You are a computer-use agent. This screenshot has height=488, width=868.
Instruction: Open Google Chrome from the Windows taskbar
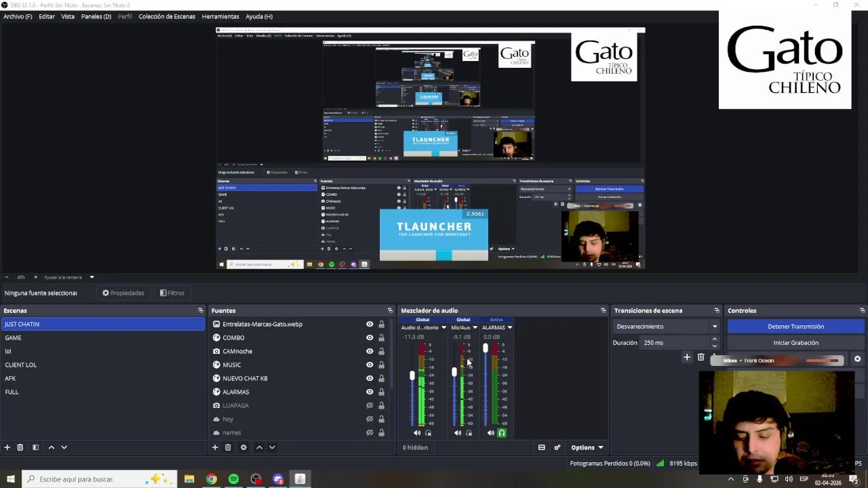click(x=212, y=479)
